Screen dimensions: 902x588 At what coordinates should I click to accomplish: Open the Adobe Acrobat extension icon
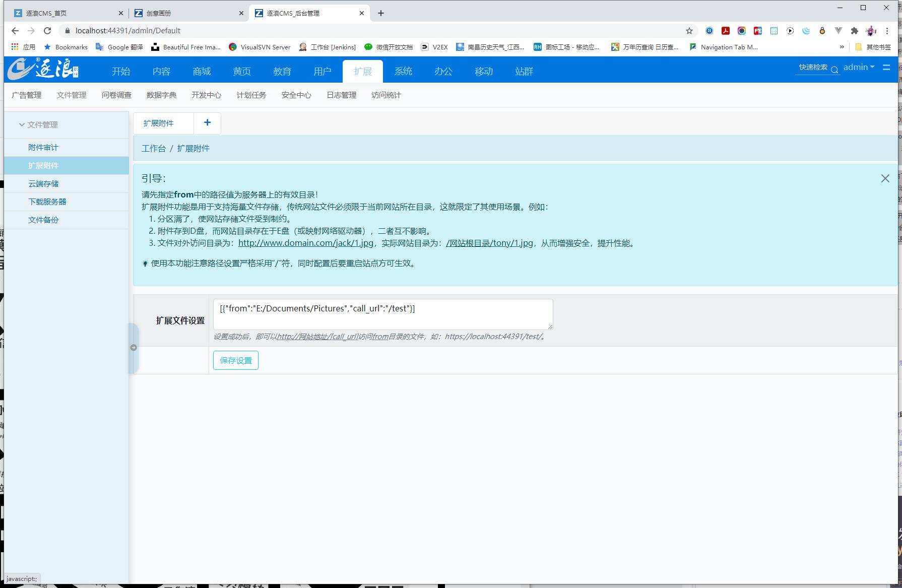coord(725,31)
